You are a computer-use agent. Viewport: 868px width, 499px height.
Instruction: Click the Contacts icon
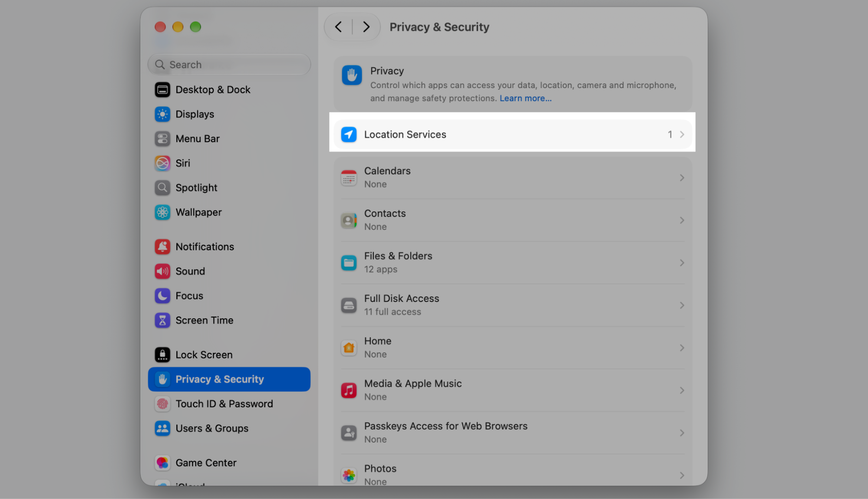coord(349,220)
